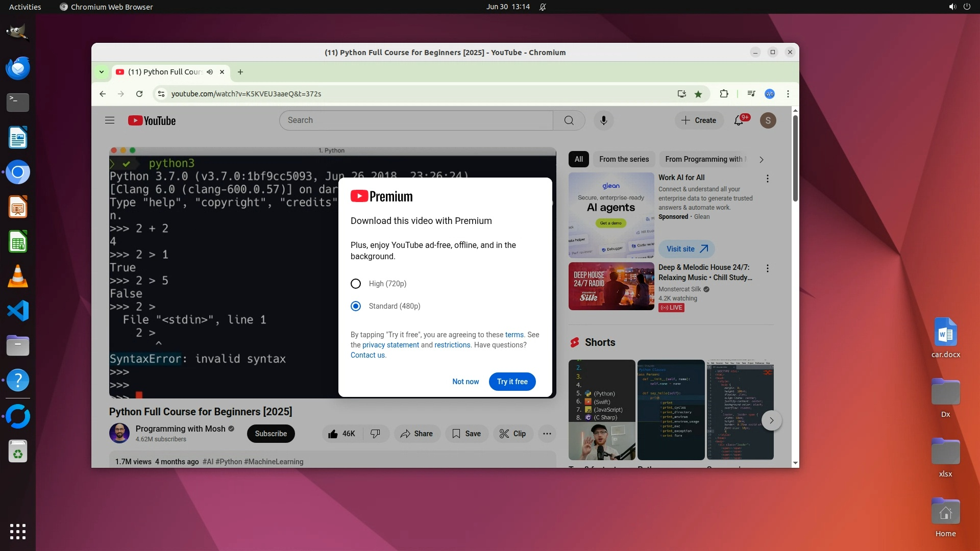Launch VLC from the dock
The width and height of the screenshot is (980, 551).
[x=18, y=276]
